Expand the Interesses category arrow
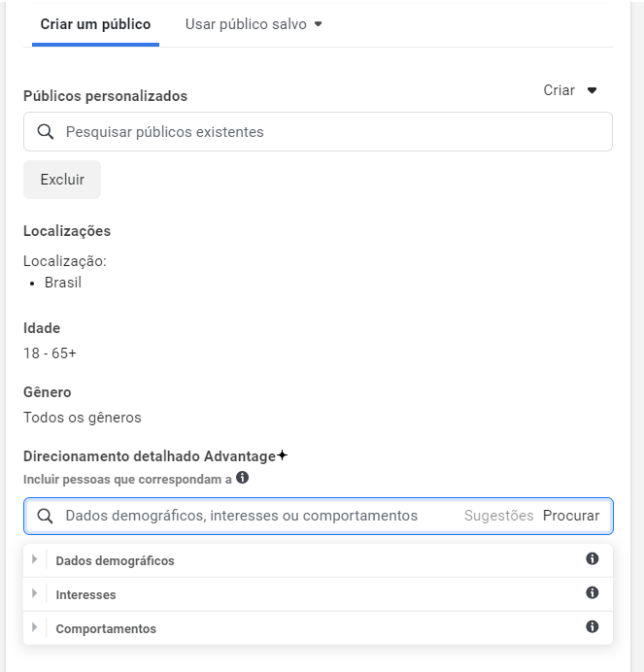 [35, 593]
